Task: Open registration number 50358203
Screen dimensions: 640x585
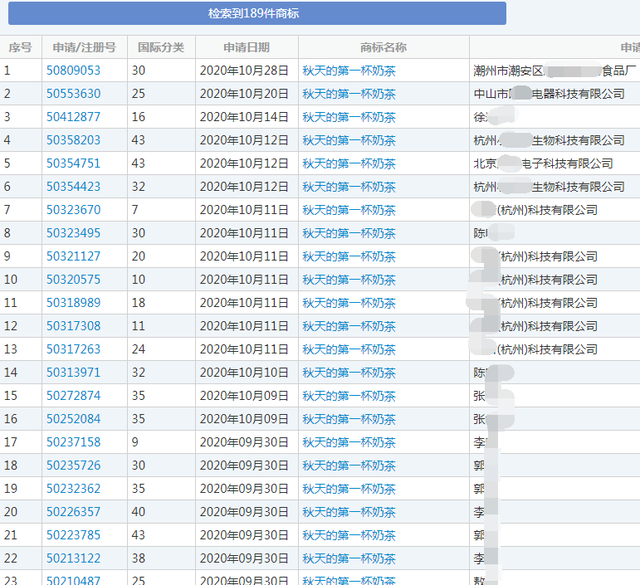Action: (x=73, y=140)
